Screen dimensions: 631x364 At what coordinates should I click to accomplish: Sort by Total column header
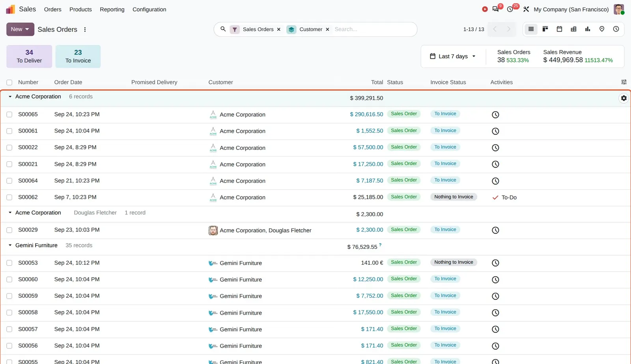click(x=377, y=82)
